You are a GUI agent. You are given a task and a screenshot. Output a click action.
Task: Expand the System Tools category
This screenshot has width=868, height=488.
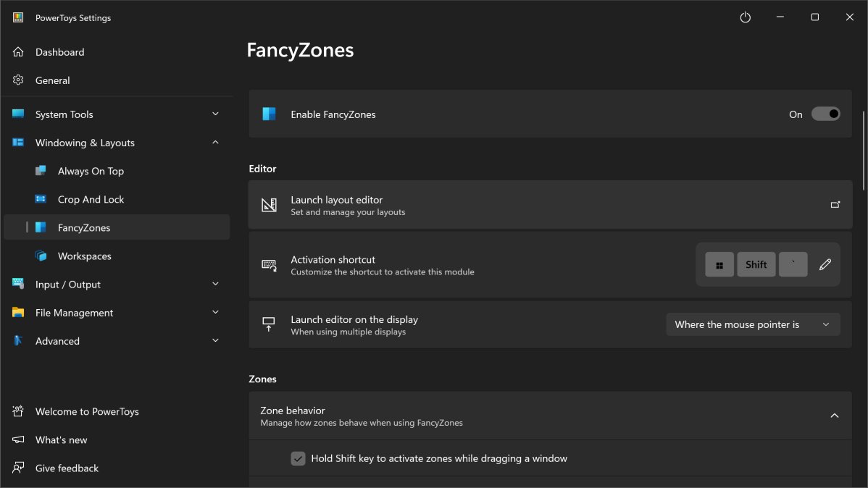pyautogui.click(x=215, y=114)
